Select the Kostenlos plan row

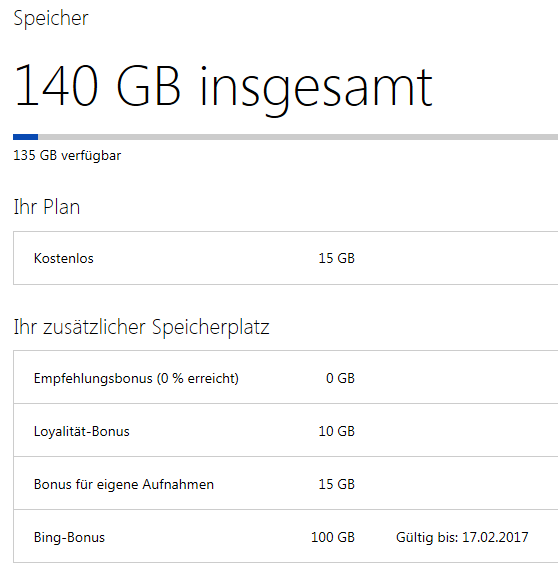click(285, 258)
